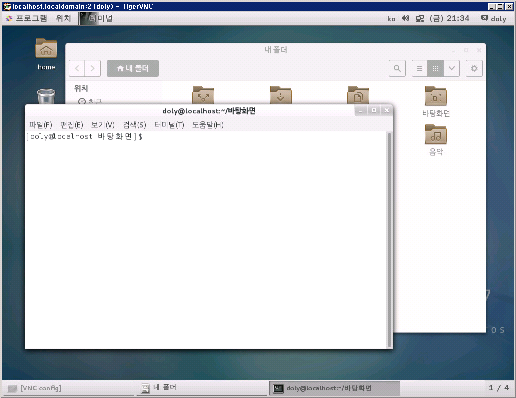This screenshot has height=398, width=516.
Task: Switch to list view in file manager
Action: pos(420,68)
